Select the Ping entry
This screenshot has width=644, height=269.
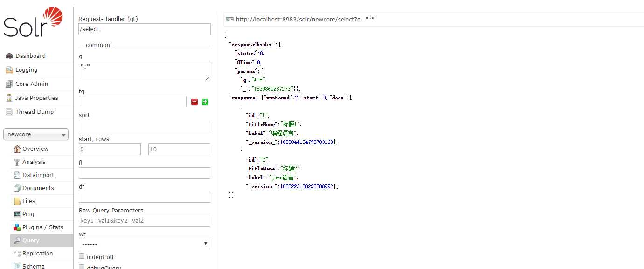(x=28, y=214)
